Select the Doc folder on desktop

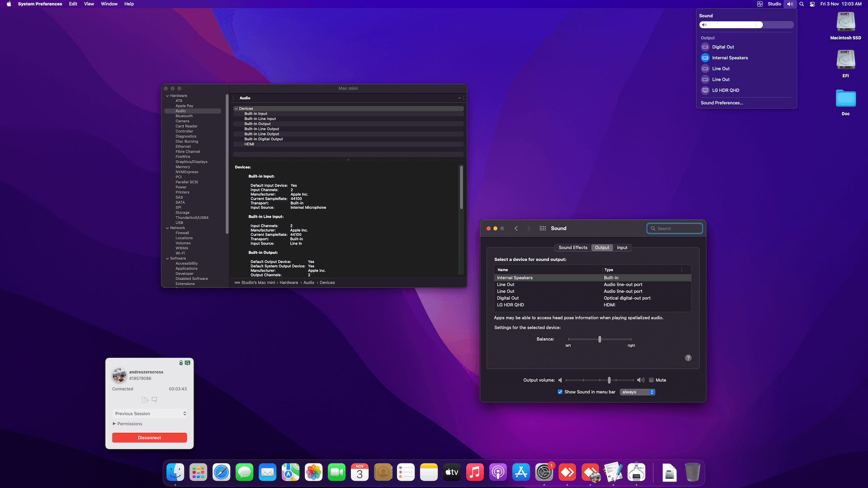tap(845, 103)
